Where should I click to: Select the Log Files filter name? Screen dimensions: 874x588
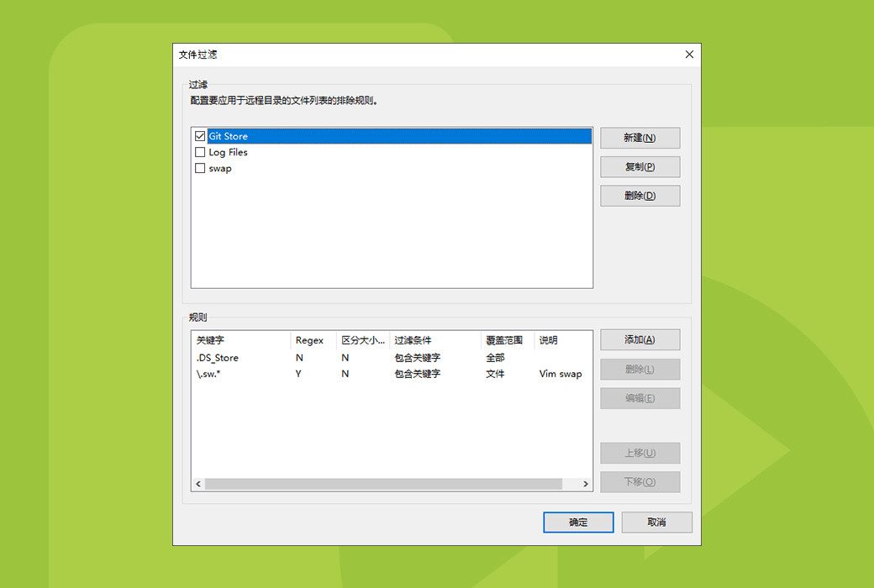click(x=228, y=152)
